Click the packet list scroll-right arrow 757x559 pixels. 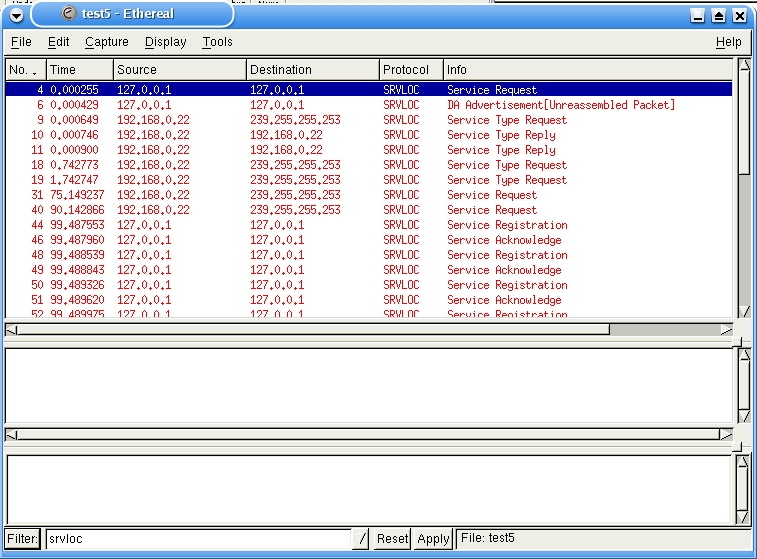point(726,329)
